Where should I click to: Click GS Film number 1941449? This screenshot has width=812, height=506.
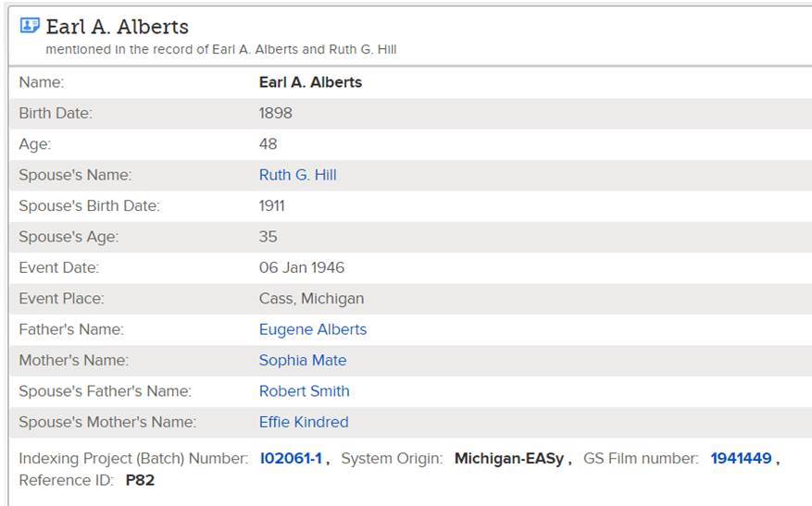[x=741, y=458]
